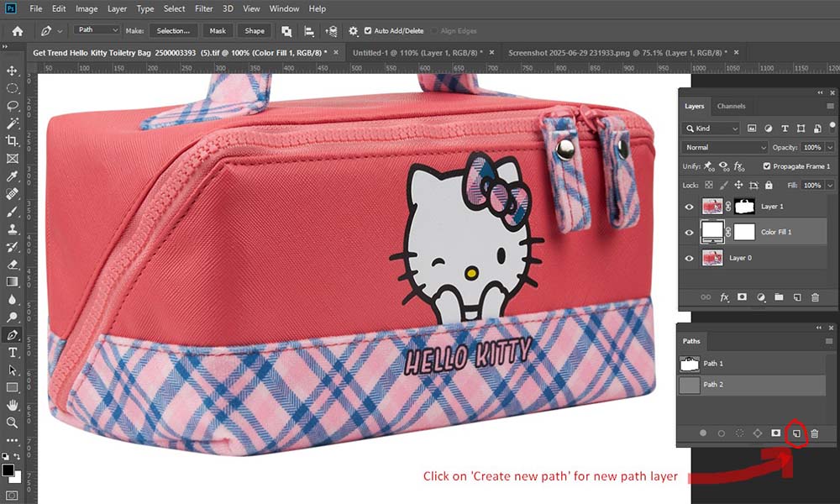
Task: Select the Gradient tool
Action: [x=12, y=281]
